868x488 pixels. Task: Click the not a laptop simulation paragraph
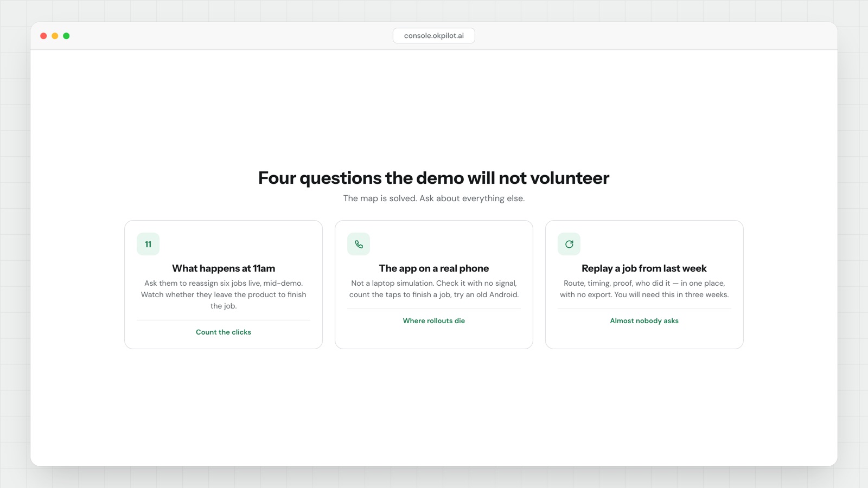tap(434, 289)
